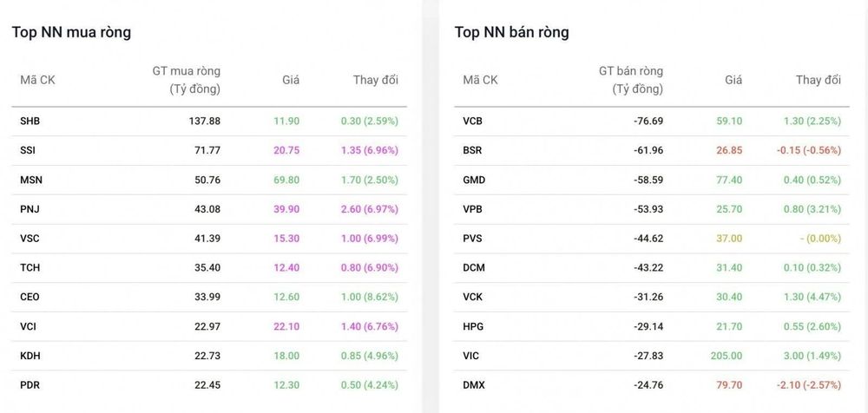The image size is (868, 413).
Task: Click Mã CK header in net-buy table
Action: [x=37, y=80]
